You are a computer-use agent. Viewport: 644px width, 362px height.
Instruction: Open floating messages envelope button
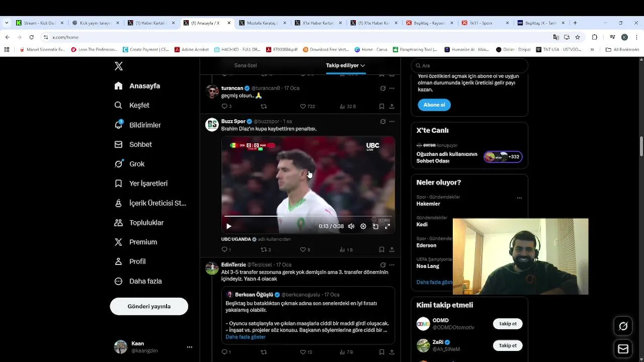tap(623, 349)
